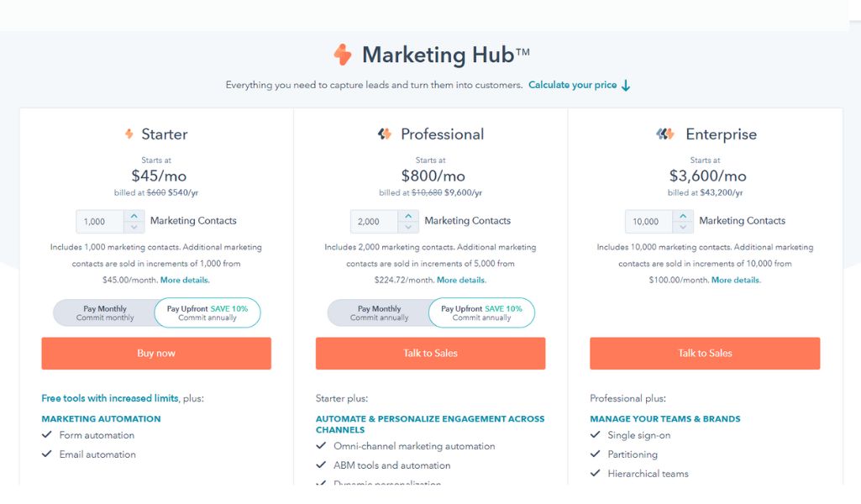
Task: Click the Marketing Hub sprocket logo icon
Action: pyautogui.click(x=343, y=55)
